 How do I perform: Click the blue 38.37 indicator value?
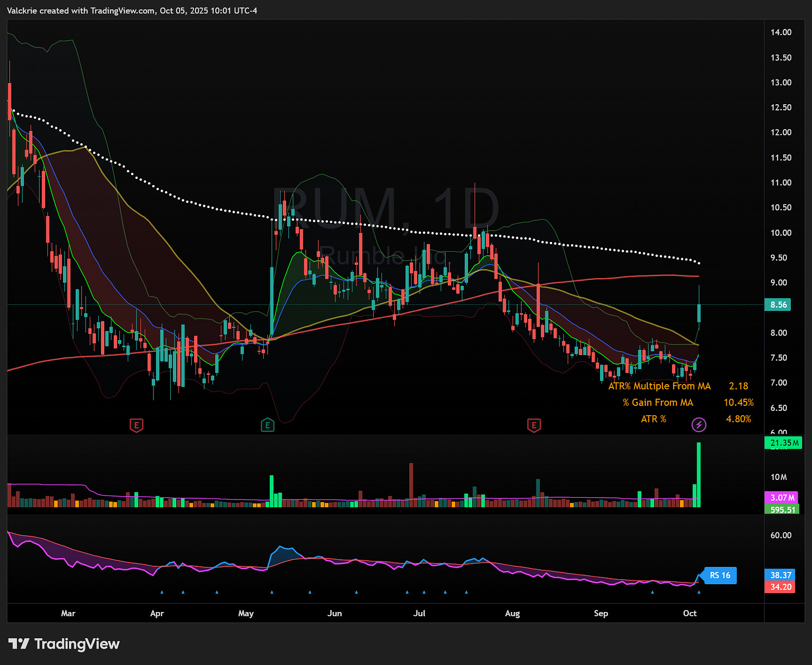[781, 575]
